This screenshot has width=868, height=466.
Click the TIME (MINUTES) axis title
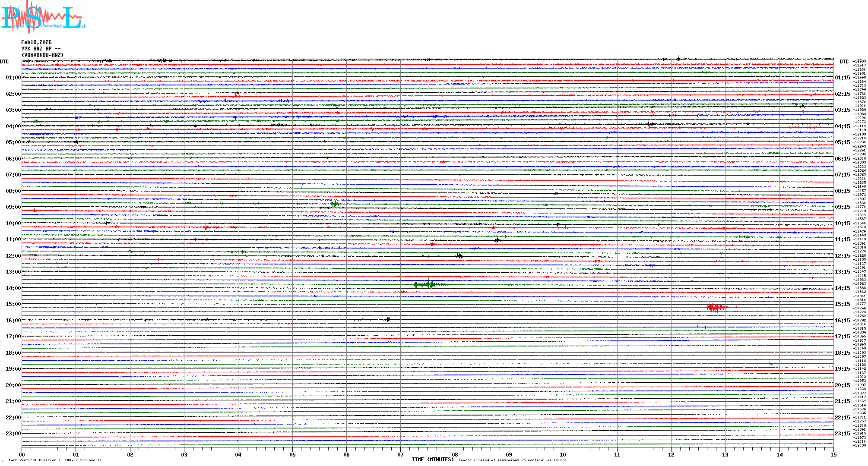pyautogui.click(x=433, y=460)
